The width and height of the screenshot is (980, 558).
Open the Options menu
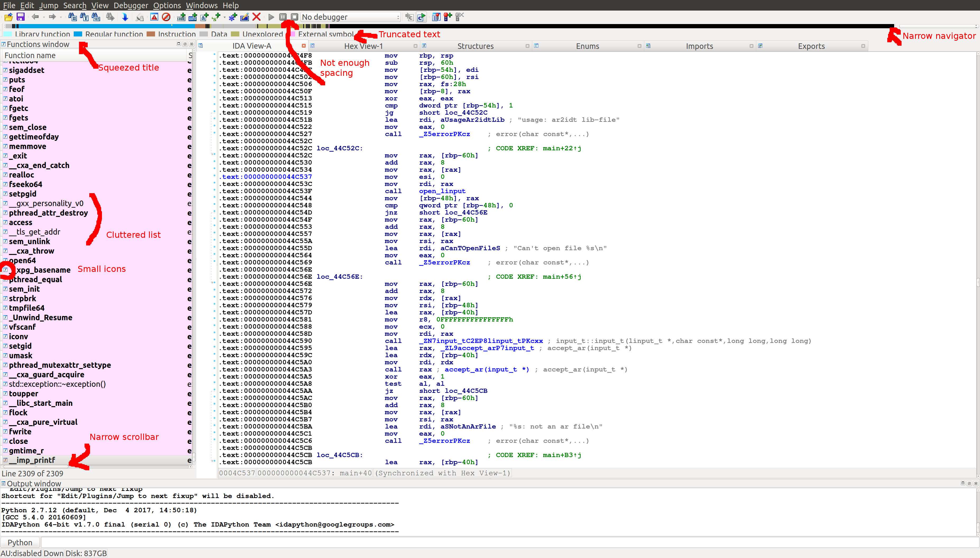(167, 5)
